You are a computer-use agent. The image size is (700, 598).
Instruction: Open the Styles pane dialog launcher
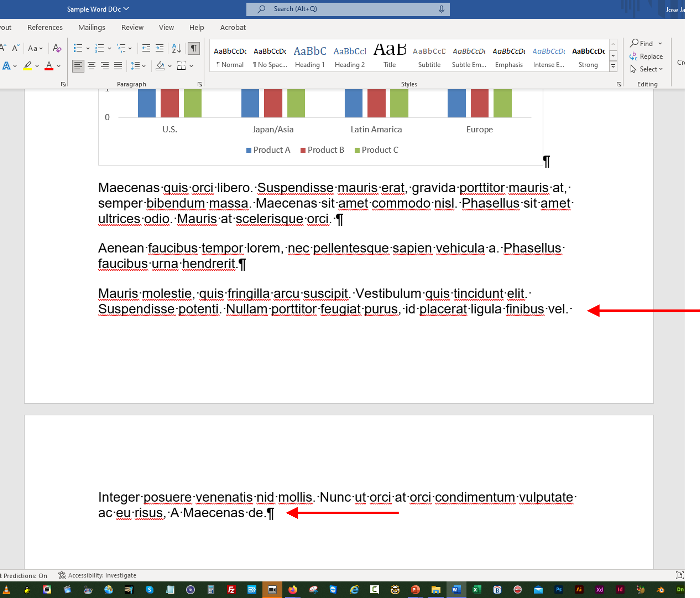618,84
